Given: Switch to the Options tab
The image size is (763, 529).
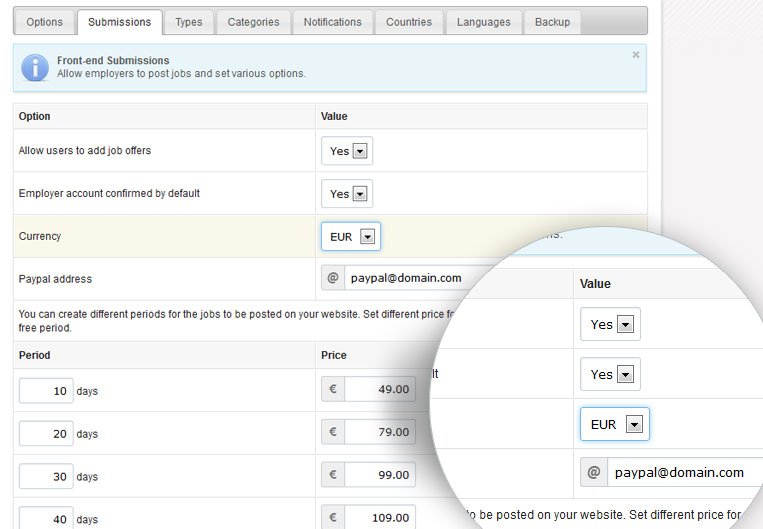Looking at the screenshot, I should [44, 22].
